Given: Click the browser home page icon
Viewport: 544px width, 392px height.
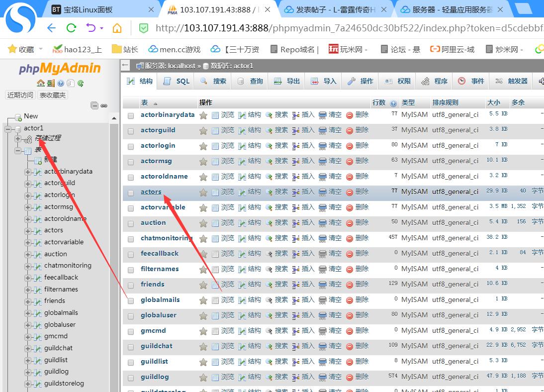Looking at the screenshot, I should 117,28.
